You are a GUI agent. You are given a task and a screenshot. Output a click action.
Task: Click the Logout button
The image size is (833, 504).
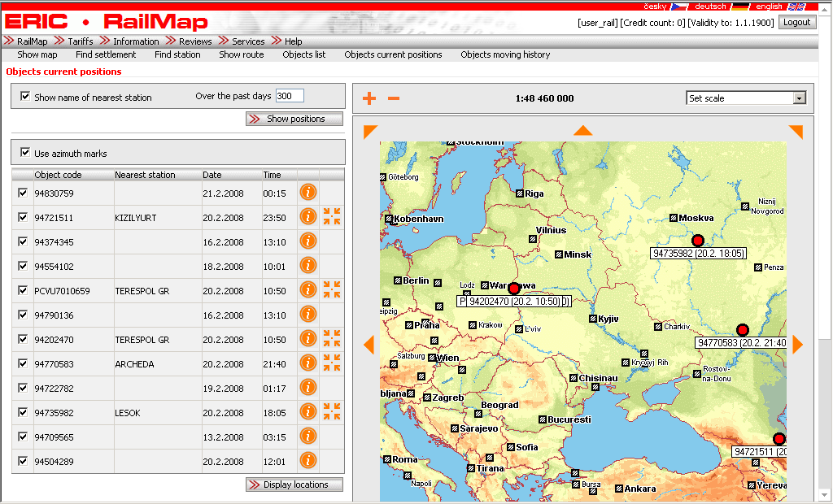[797, 22]
